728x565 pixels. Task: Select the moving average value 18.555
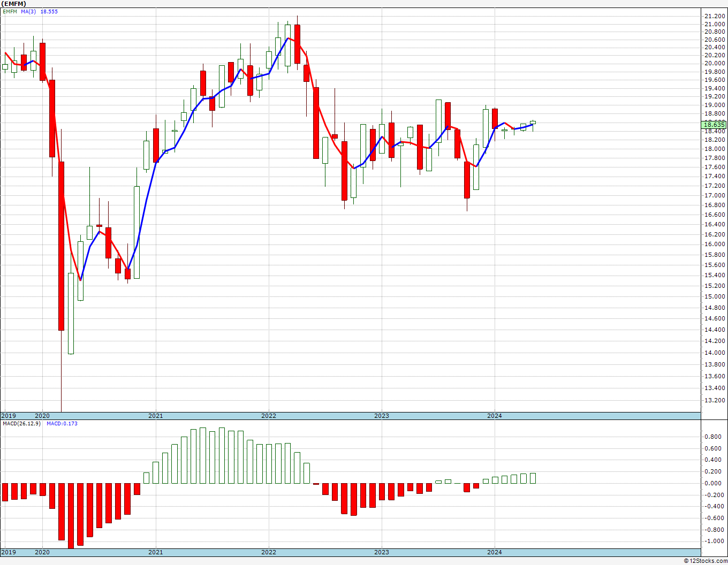click(x=49, y=11)
